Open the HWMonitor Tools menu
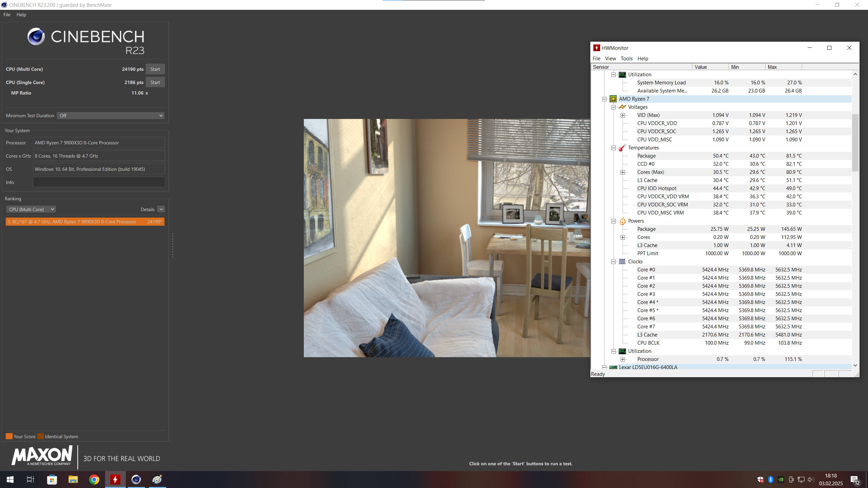This screenshot has width=868, height=488. [627, 58]
